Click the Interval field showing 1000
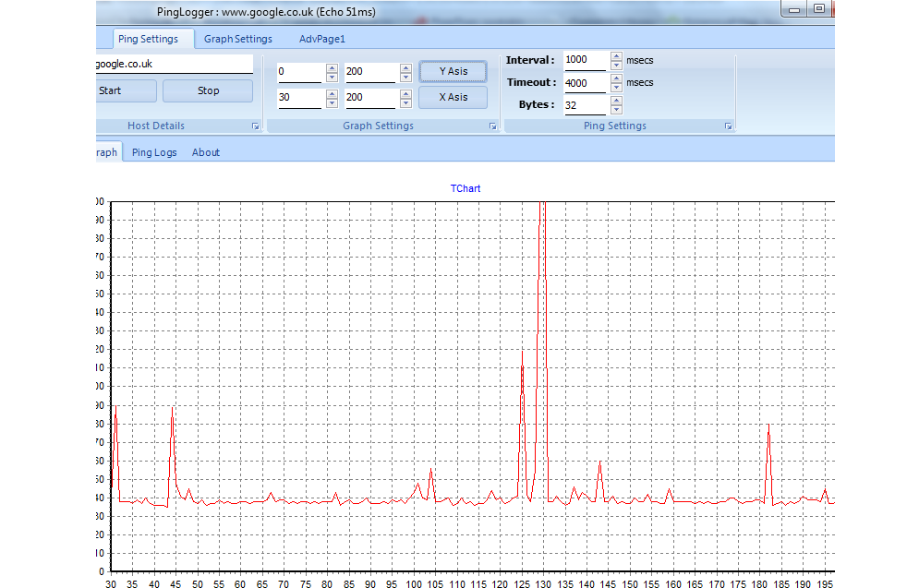This screenshot has height=588, width=907. tap(586, 60)
